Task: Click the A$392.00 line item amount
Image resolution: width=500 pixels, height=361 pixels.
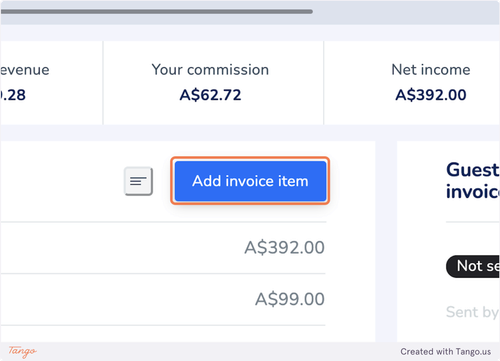Action: (x=284, y=248)
